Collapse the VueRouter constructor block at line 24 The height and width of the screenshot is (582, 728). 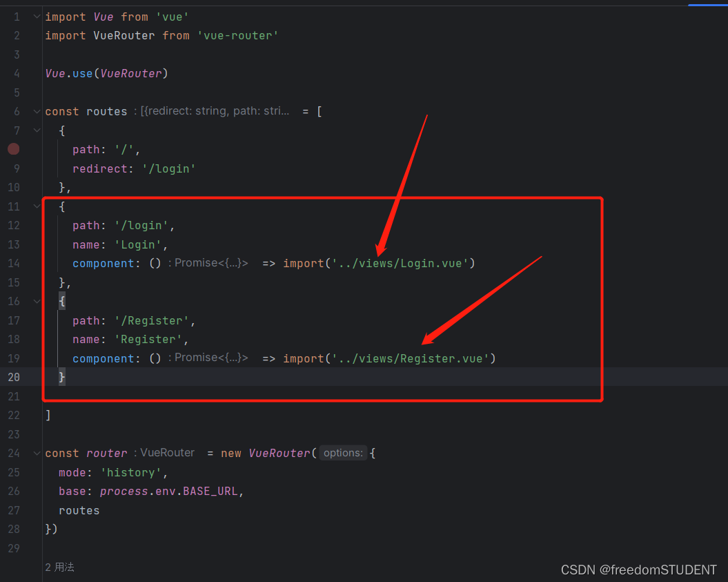click(x=36, y=453)
